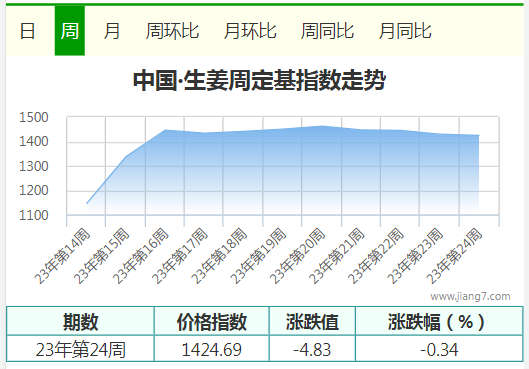Open the 月 monthly tab

pyautogui.click(x=112, y=31)
